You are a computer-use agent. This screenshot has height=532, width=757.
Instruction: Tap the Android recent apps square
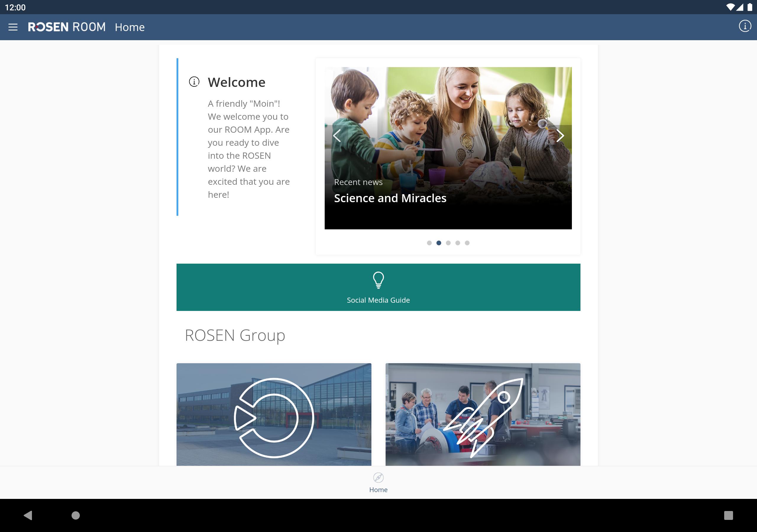pyautogui.click(x=728, y=515)
